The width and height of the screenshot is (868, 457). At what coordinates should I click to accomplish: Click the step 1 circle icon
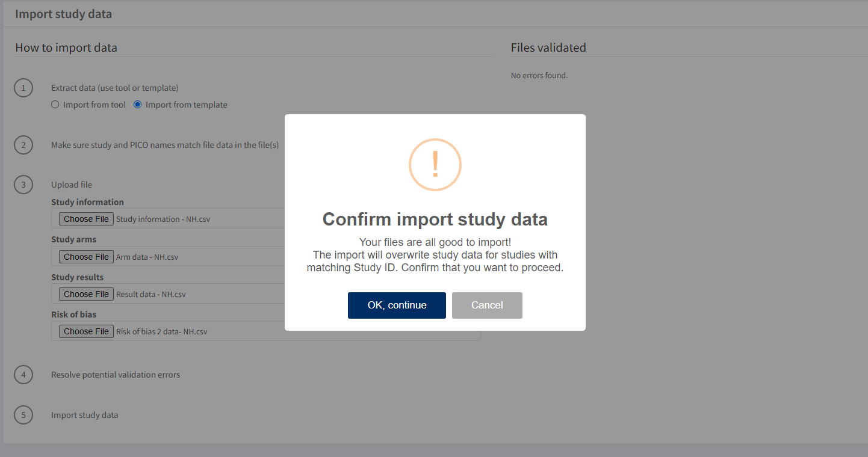coord(23,87)
